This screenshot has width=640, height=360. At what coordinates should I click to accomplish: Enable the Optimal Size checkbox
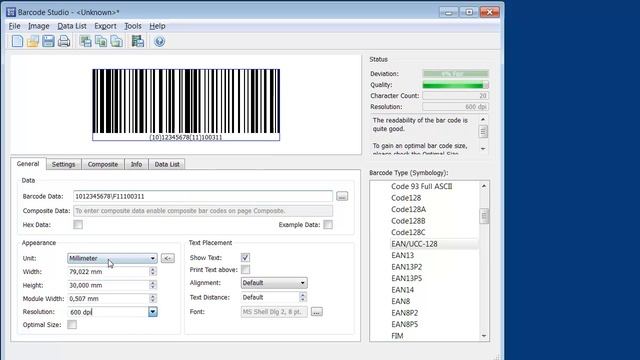coord(72,324)
